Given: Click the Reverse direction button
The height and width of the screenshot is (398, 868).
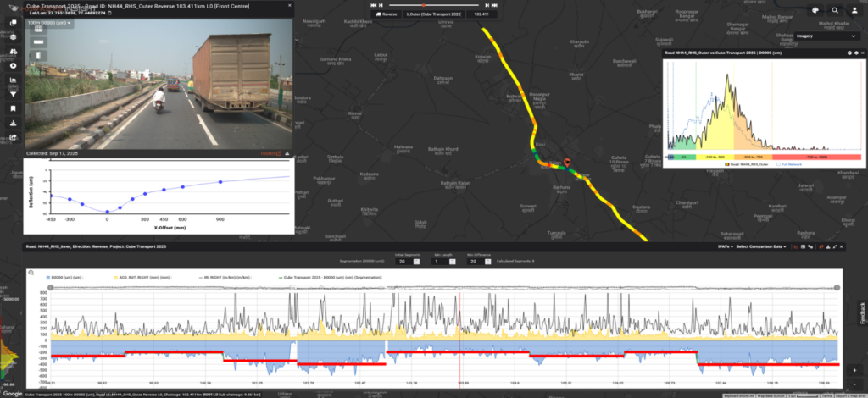Looking at the screenshot, I should coord(387,14).
